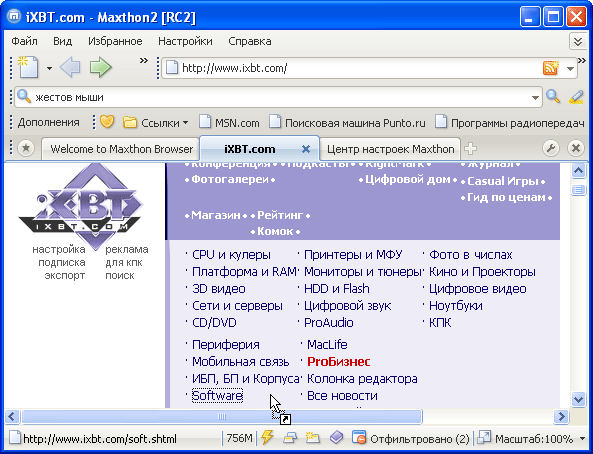Click the iXBT logo image
Viewport: 593px width, 454px height.
pos(80,206)
